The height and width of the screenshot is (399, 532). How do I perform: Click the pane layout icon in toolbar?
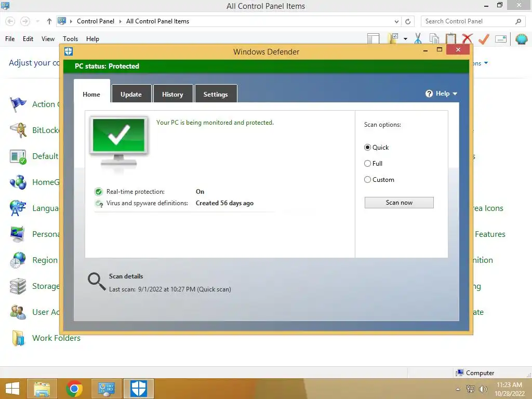tap(373, 38)
